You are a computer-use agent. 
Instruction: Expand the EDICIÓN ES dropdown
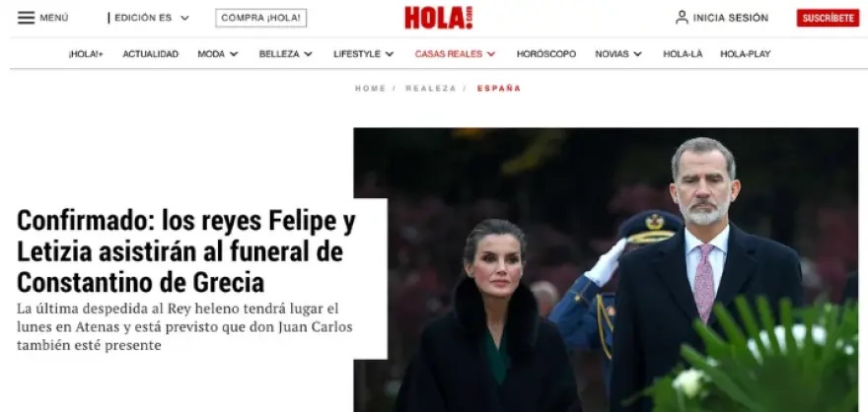point(184,19)
